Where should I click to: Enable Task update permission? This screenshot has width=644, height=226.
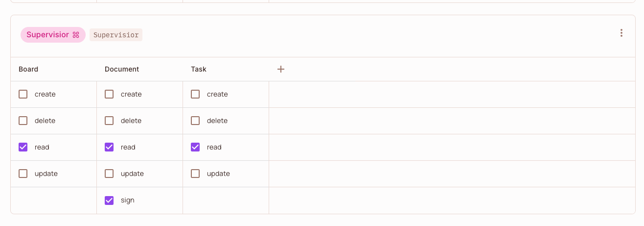click(195, 174)
